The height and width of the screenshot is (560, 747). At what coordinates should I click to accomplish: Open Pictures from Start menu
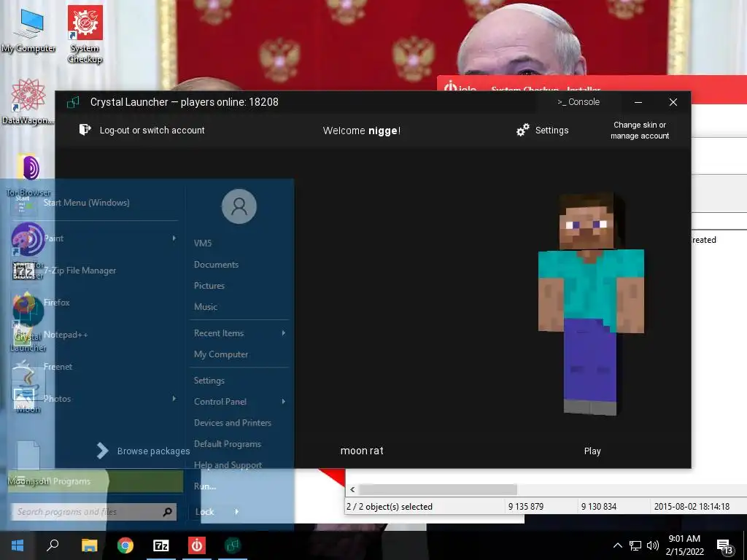209,285
